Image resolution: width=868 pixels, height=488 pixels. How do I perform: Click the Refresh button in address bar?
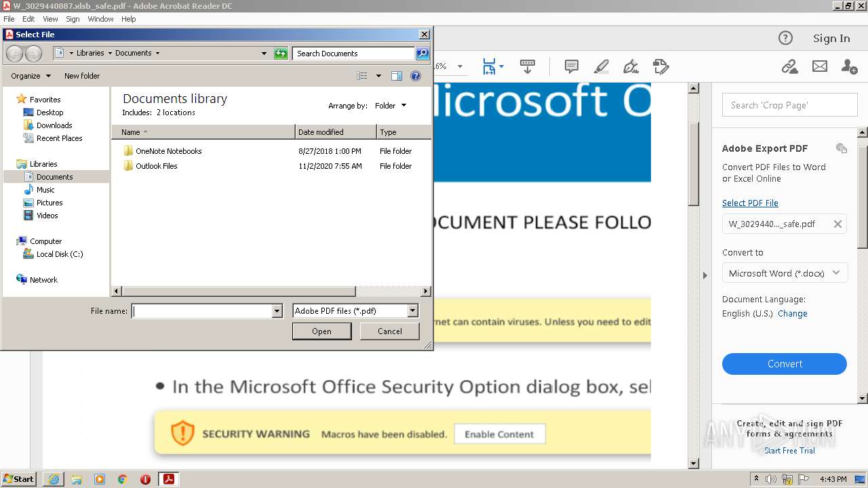pyautogui.click(x=281, y=53)
